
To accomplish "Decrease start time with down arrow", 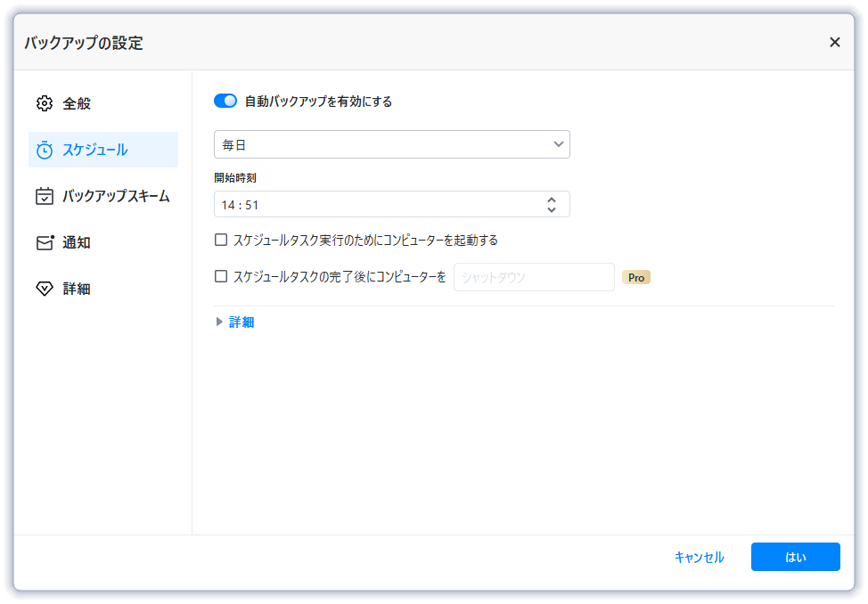I will tap(552, 209).
